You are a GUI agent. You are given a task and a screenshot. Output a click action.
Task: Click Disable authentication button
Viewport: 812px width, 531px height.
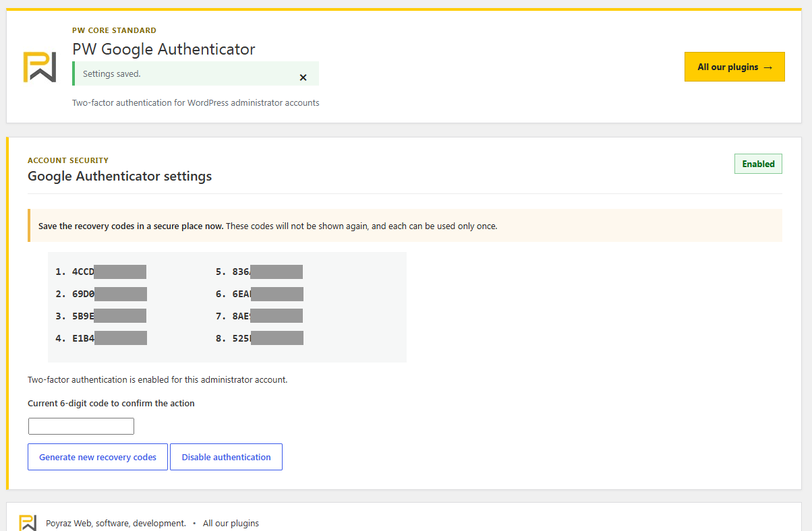226,457
